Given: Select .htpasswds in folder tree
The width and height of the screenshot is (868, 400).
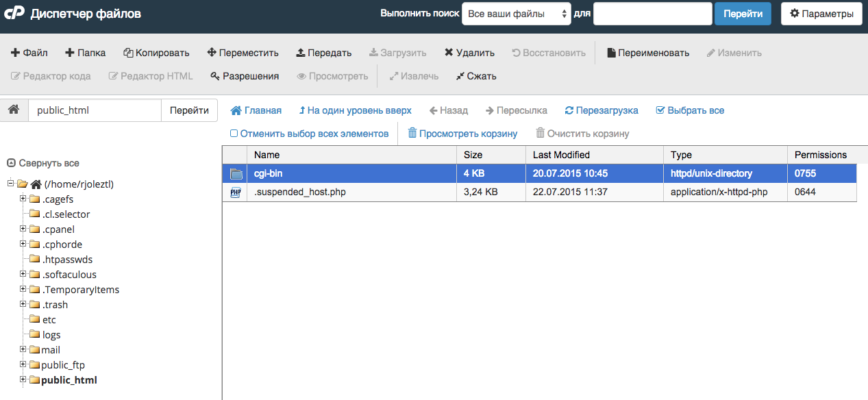Looking at the screenshot, I should point(67,260).
